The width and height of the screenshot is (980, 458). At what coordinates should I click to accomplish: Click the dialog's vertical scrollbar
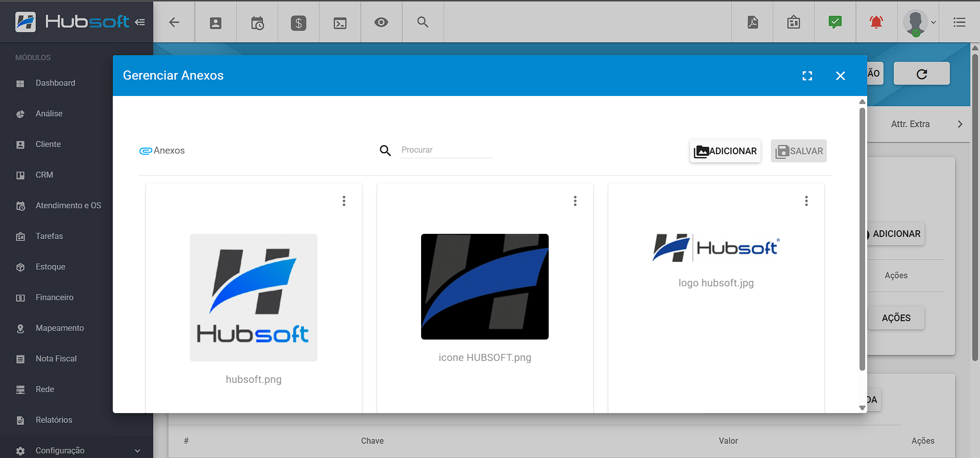[863, 239]
